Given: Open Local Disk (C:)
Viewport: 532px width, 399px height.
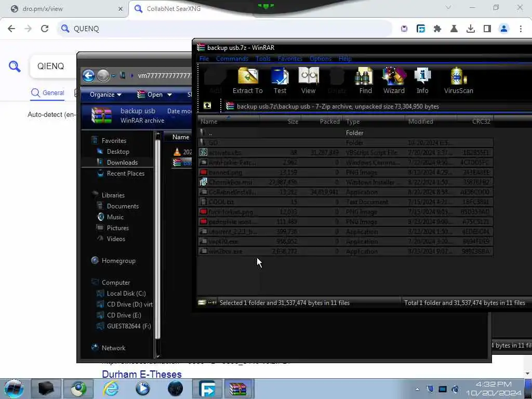Looking at the screenshot, I should [x=121, y=294].
